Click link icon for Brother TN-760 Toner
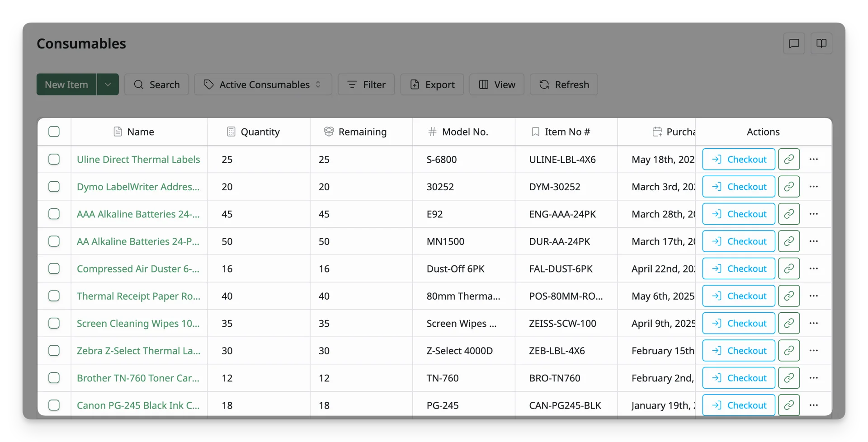The width and height of the screenshot is (868, 442). [789, 378]
